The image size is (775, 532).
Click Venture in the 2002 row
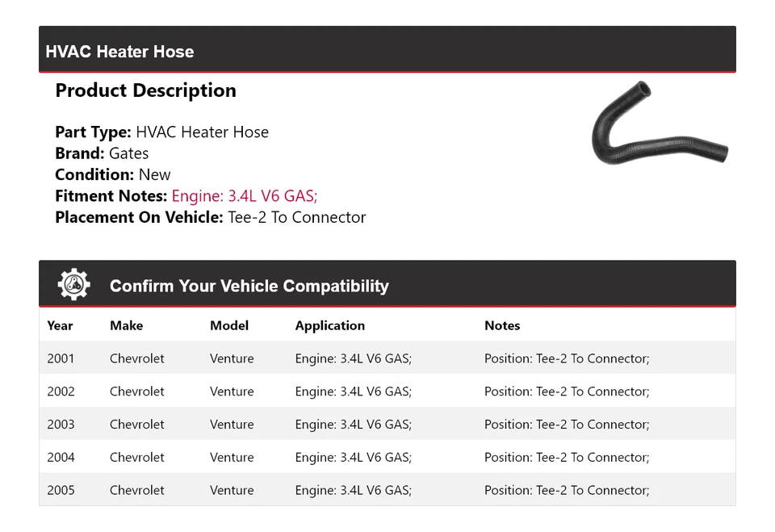tap(232, 392)
